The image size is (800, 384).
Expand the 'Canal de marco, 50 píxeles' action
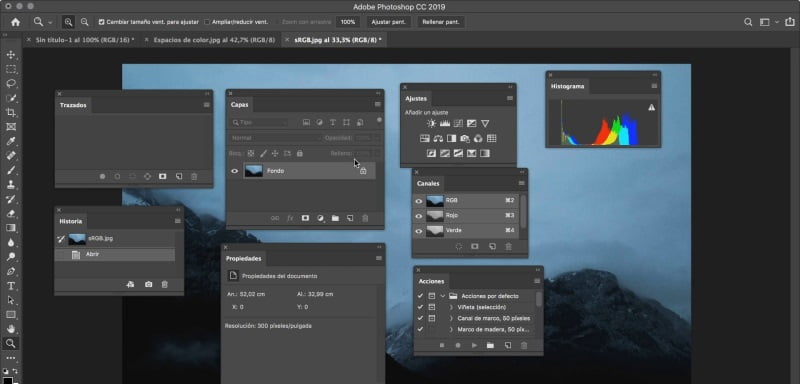pyautogui.click(x=451, y=318)
